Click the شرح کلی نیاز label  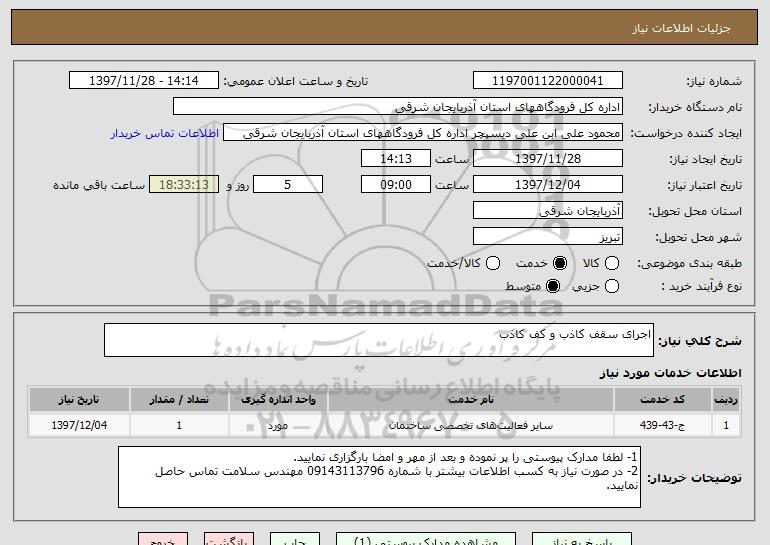click(x=700, y=340)
